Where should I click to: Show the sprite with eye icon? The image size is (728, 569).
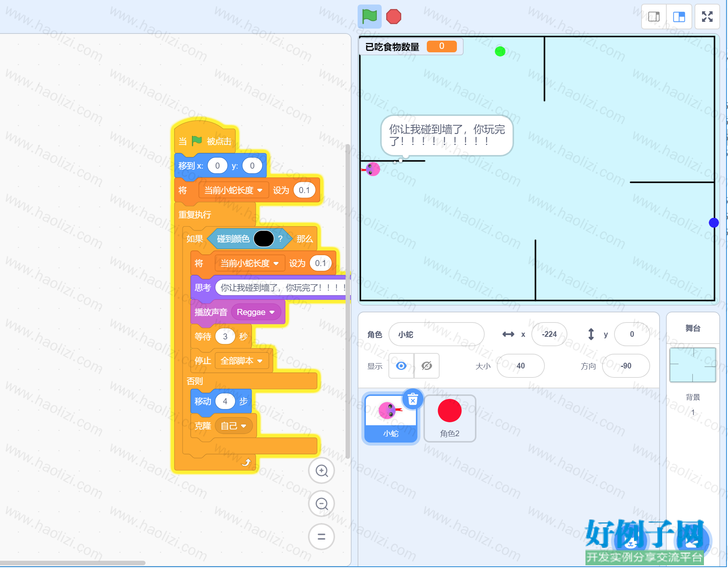click(401, 366)
